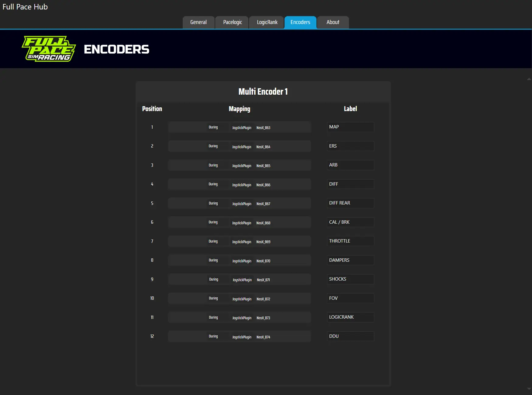Open mapping NeoX_B74 for position 12

click(263, 337)
